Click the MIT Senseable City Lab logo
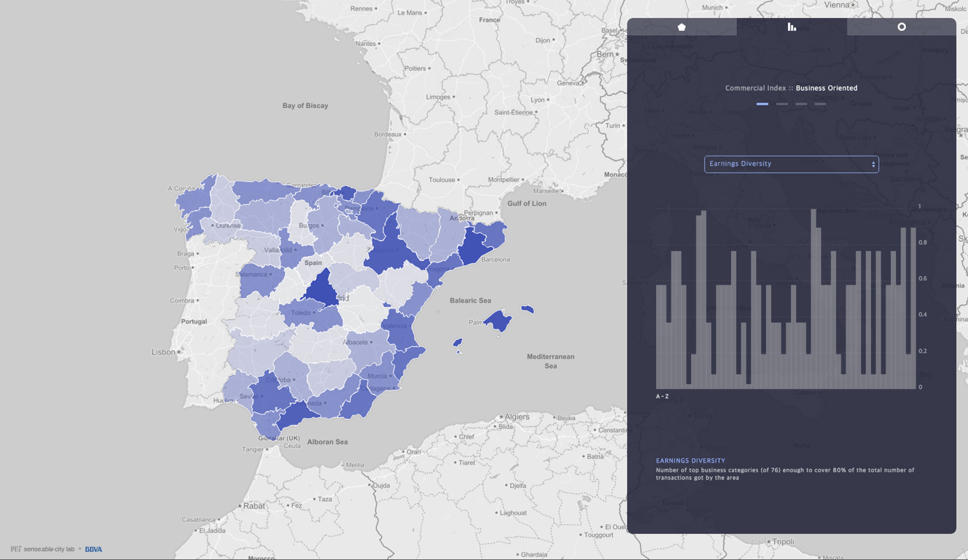 click(43, 549)
